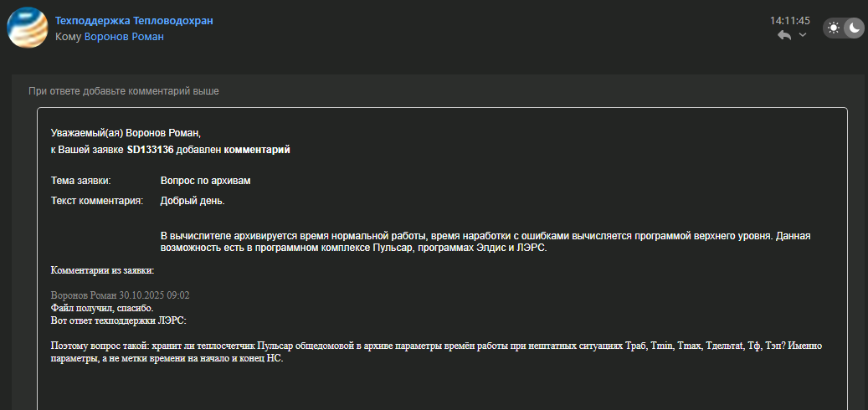The height and width of the screenshot is (410, 868).
Task: Click the 14:11:45 message timestamp
Action: tap(789, 20)
